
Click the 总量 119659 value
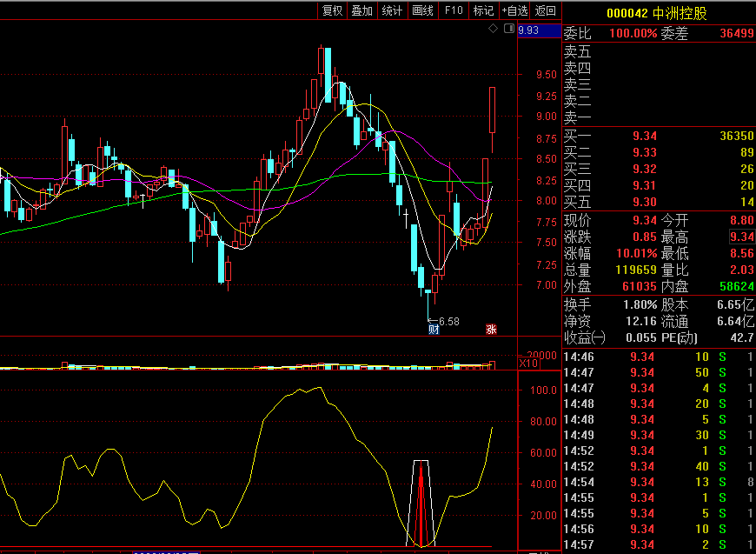(634, 270)
